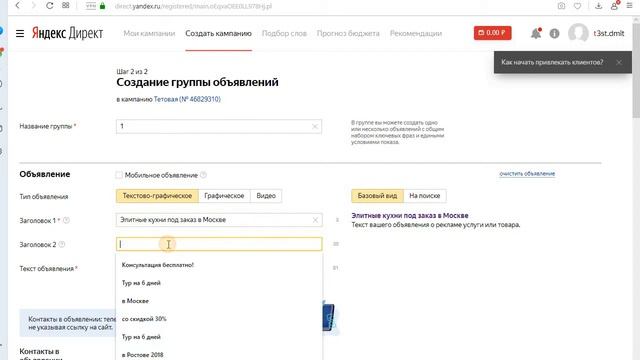Viewport: 640px width, 360px height.
Task: Clear the Название группы field
Action: (x=315, y=127)
